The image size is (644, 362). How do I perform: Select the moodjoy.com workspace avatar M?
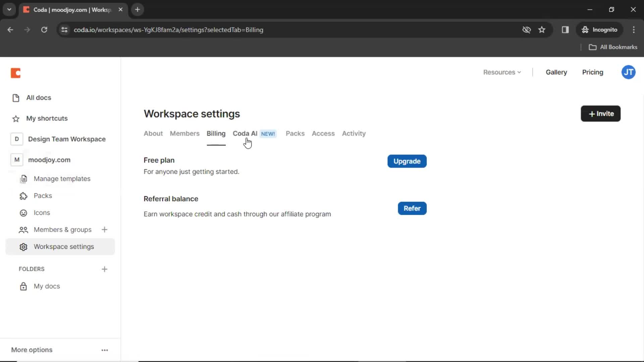[17, 160]
